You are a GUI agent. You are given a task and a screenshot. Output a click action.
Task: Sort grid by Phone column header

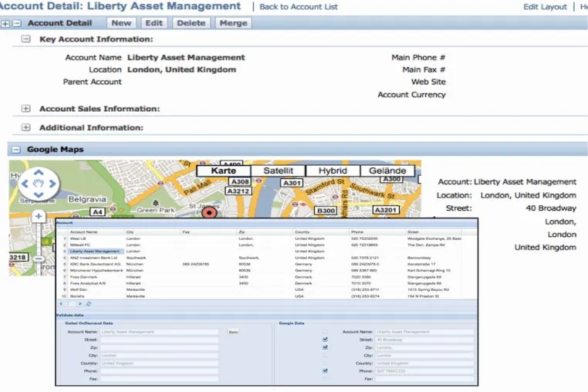377,231
